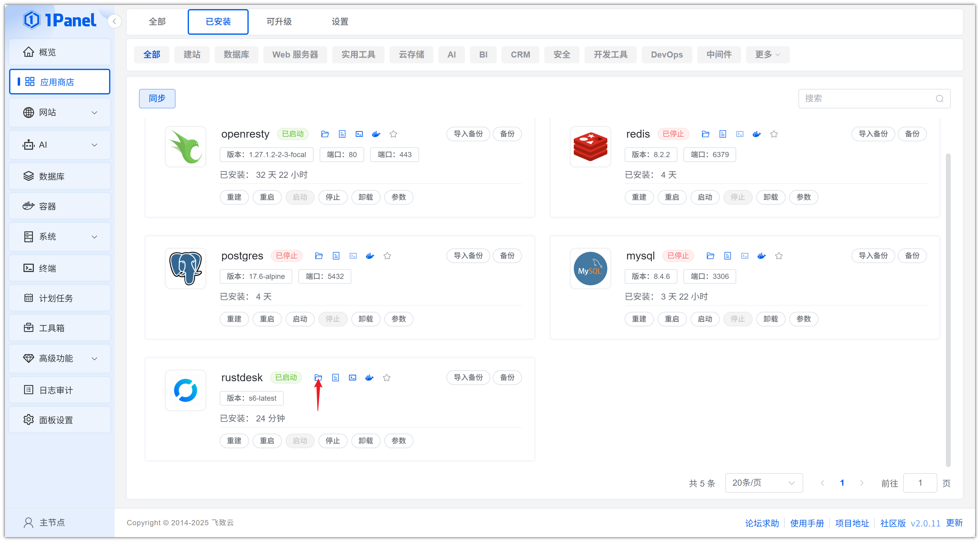The height and width of the screenshot is (542, 980).
Task: Expand the 网站 sidebar menu
Action: pos(60,112)
